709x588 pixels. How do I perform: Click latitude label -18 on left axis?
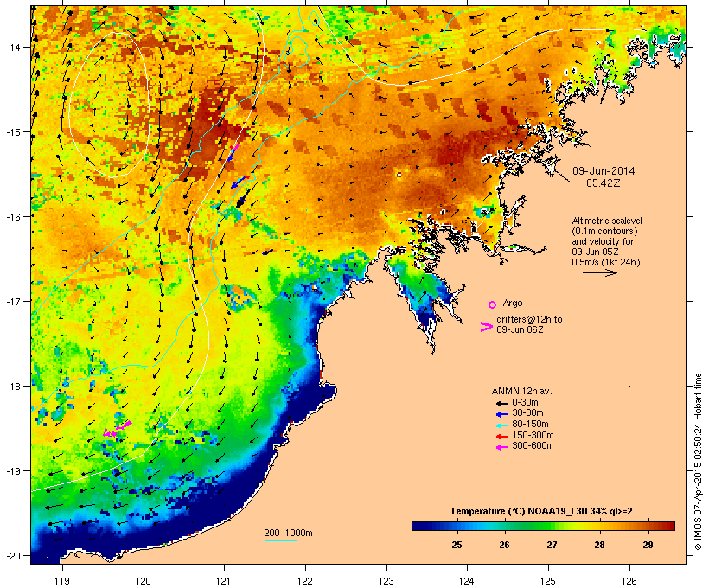point(14,387)
